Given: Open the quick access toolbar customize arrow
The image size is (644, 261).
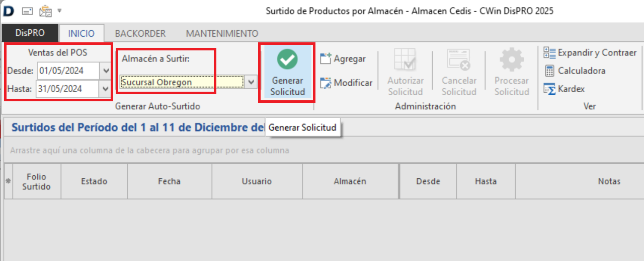Looking at the screenshot, I should pyautogui.click(x=60, y=11).
